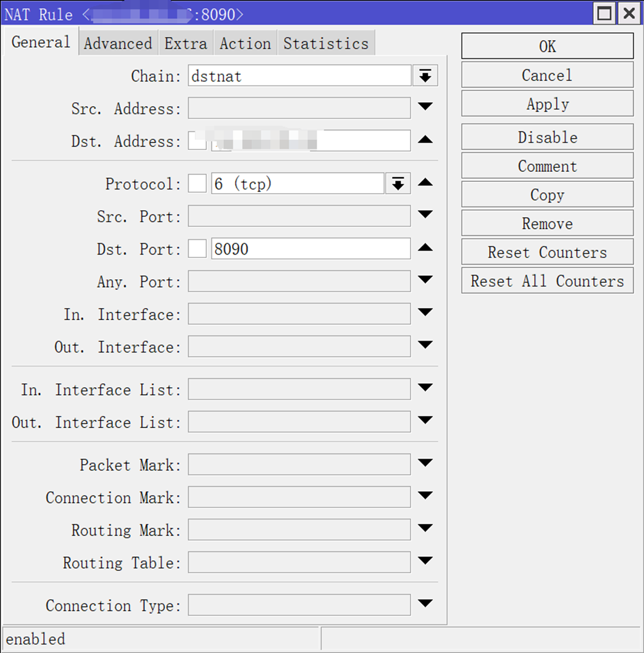Toggle the Dst. Address invert checkbox

coord(197,141)
